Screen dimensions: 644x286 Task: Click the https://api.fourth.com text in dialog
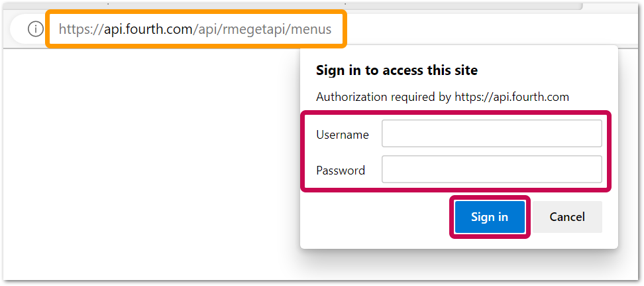(x=511, y=98)
